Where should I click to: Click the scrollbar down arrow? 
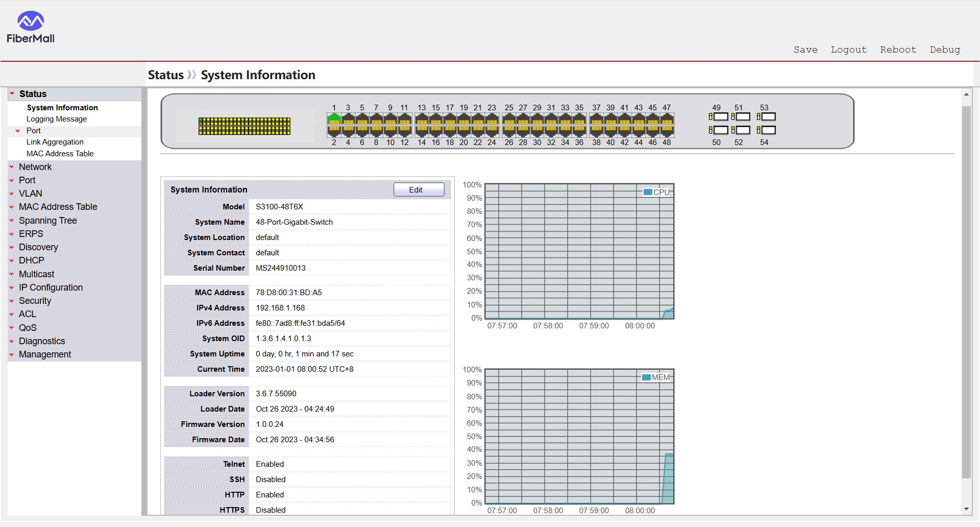[x=966, y=509]
